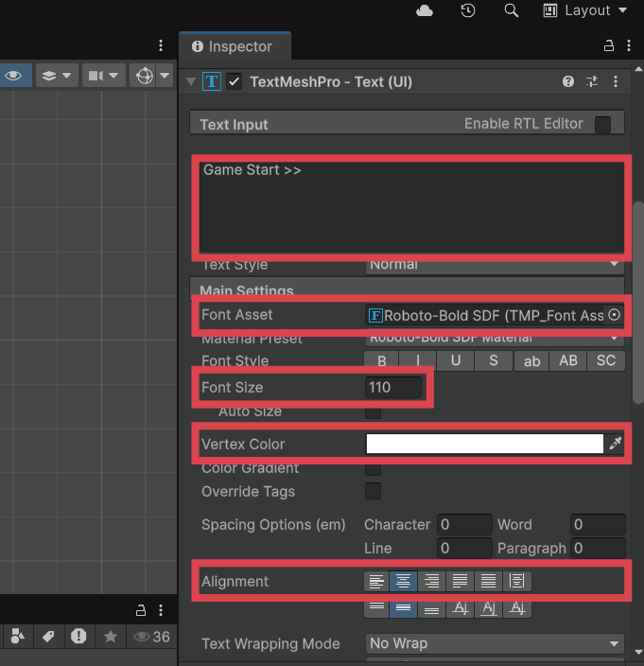Viewport: 644px width, 666px height.
Task: Open the Font Asset object picker
Action: [615, 315]
